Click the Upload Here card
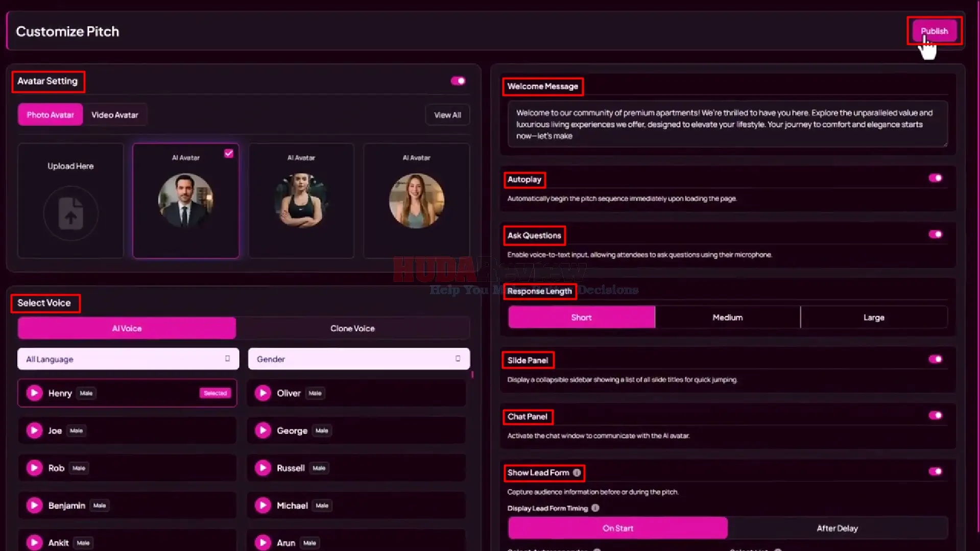This screenshot has height=551, width=980. point(70,201)
